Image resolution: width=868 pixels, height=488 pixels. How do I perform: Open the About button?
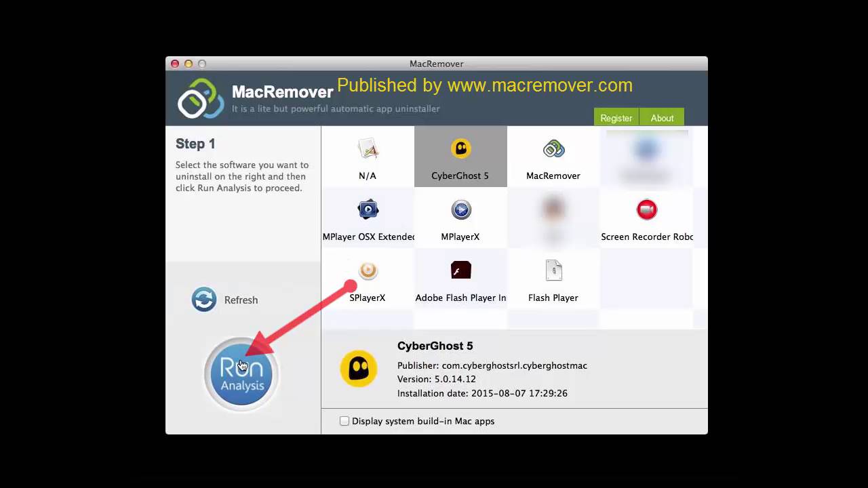click(662, 117)
